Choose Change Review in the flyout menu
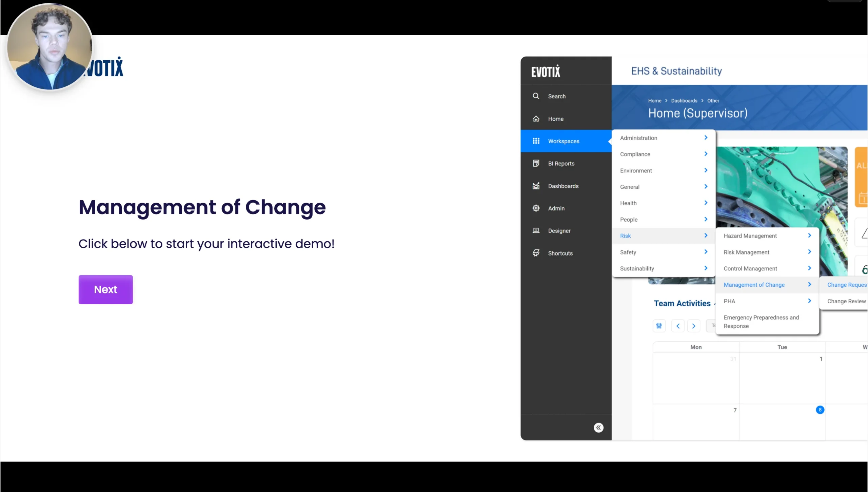 (844, 301)
